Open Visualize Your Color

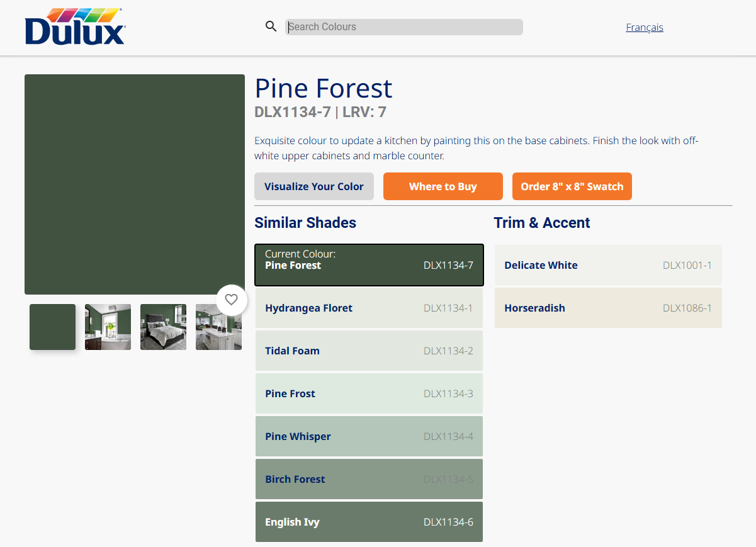click(x=314, y=186)
